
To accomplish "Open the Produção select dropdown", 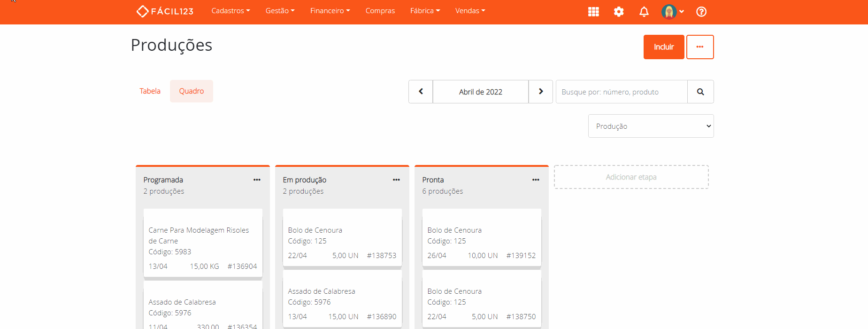I will click(651, 126).
